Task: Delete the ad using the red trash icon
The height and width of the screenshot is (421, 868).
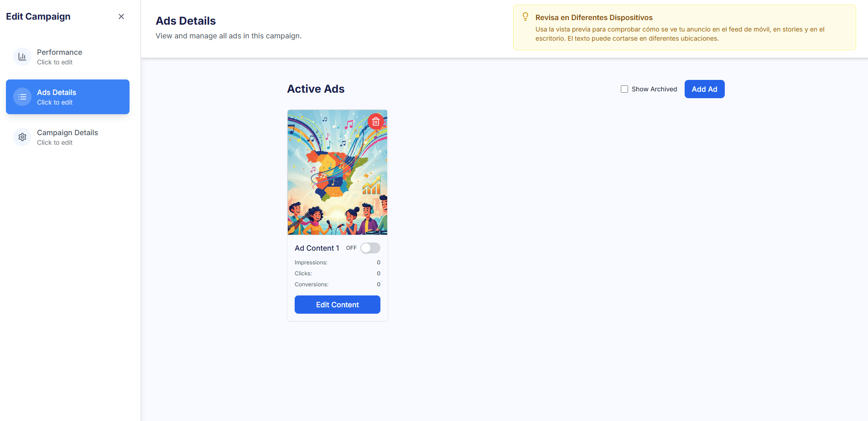Action: pyautogui.click(x=375, y=121)
